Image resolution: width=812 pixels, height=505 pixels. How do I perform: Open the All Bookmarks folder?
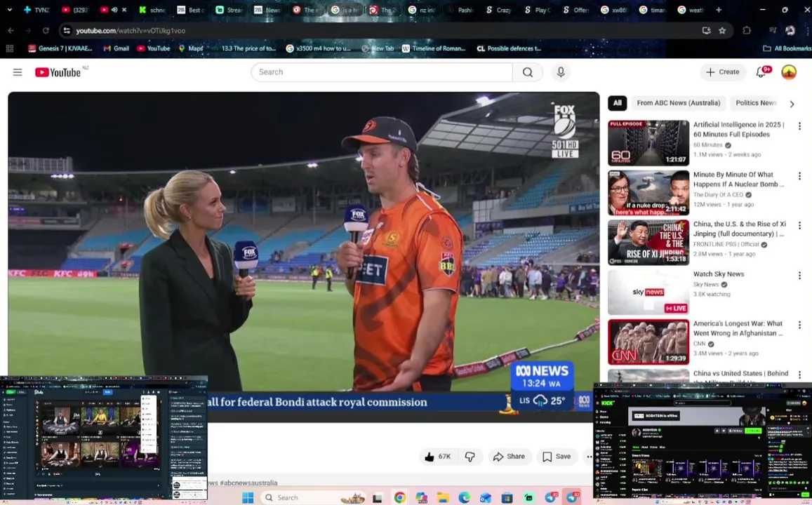(787, 48)
